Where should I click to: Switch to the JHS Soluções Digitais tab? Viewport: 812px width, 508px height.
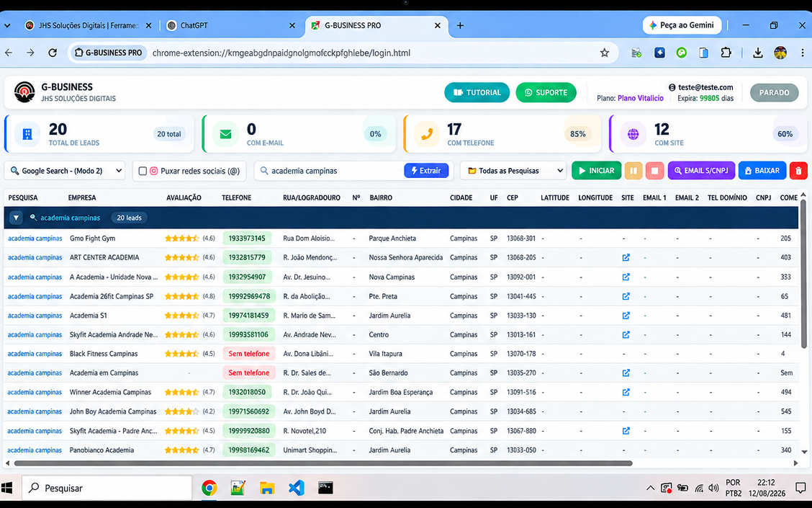point(89,25)
